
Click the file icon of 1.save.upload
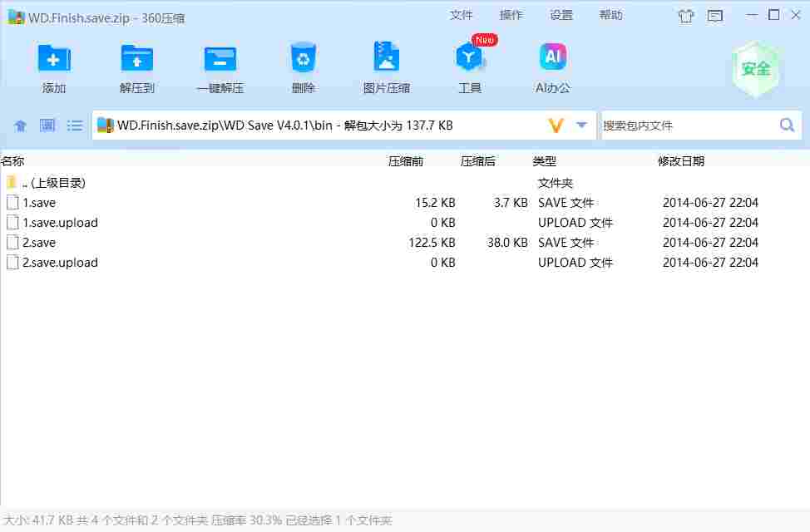click(x=12, y=223)
